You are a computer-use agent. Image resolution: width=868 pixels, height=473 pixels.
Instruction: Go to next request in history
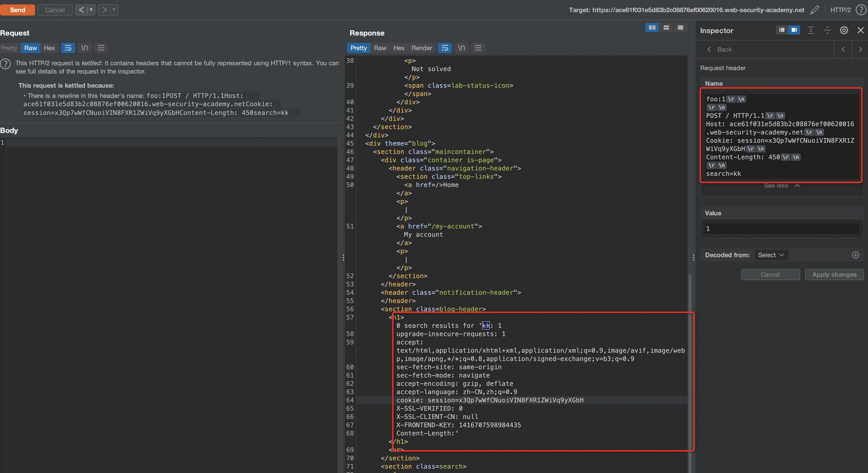tap(104, 10)
